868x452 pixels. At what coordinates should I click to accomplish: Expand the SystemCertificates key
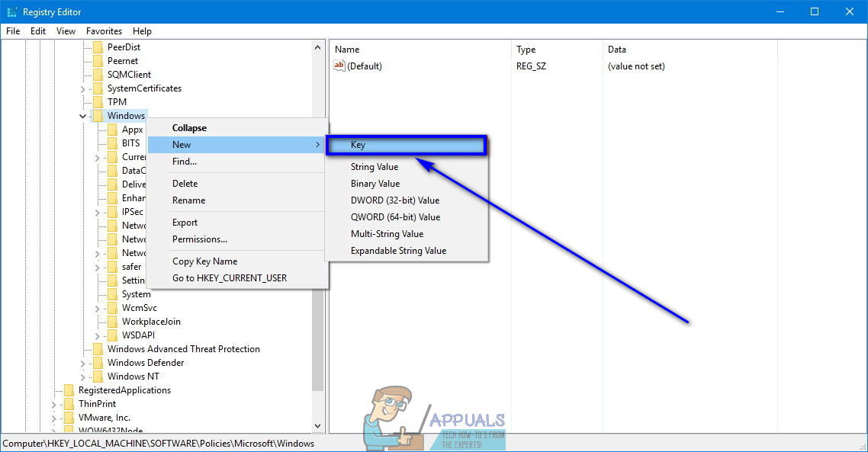pos(83,89)
